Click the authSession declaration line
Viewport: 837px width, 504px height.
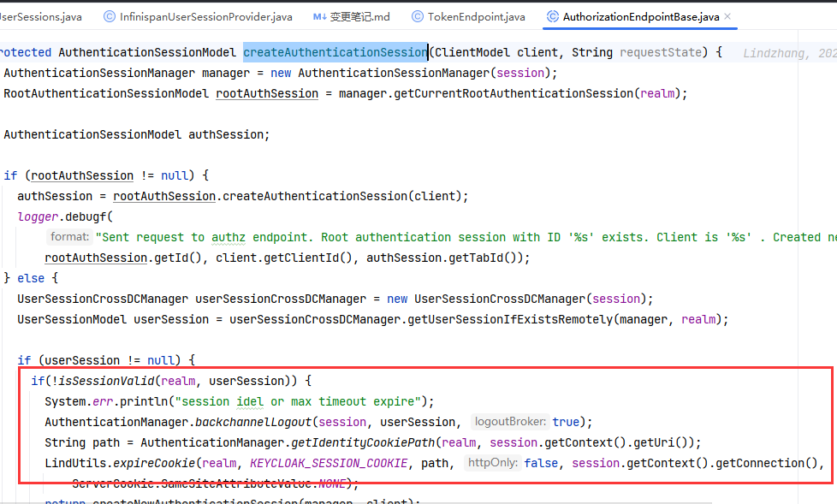[x=137, y=134]
